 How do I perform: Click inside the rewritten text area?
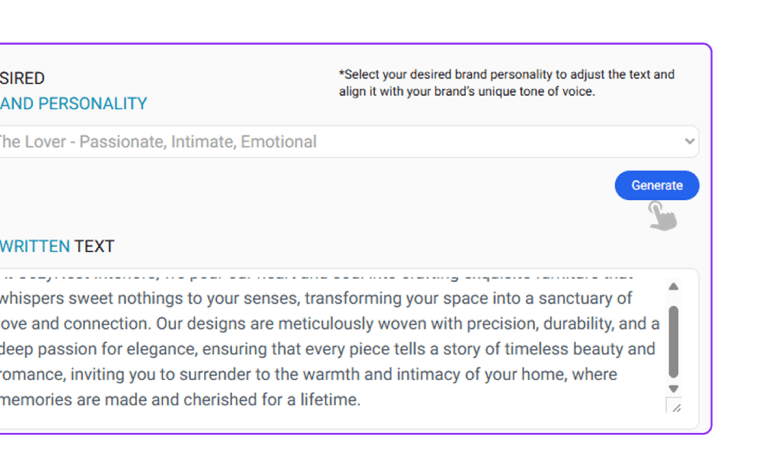coord(330,350)
